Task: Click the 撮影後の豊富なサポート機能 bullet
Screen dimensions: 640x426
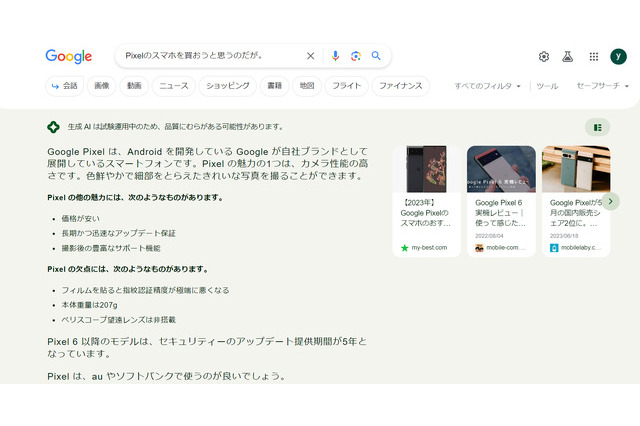Action: point(111,248)
